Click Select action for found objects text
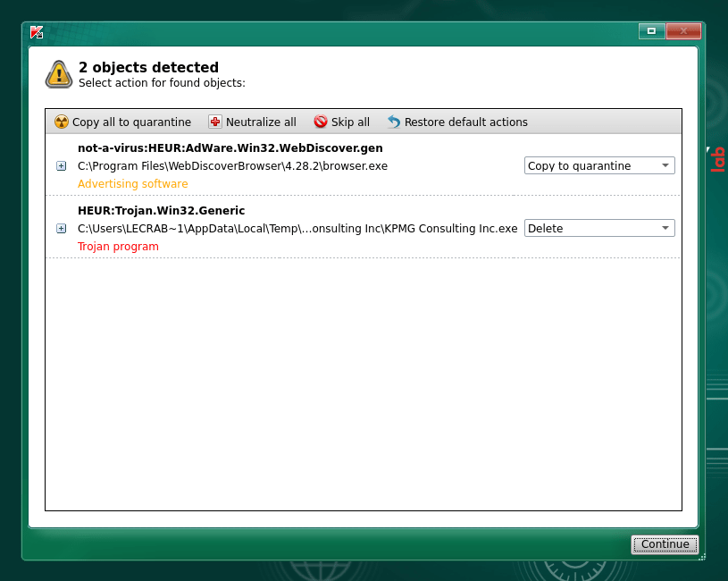The height and width of the screenshot is (581, 728). pos(162,83)
